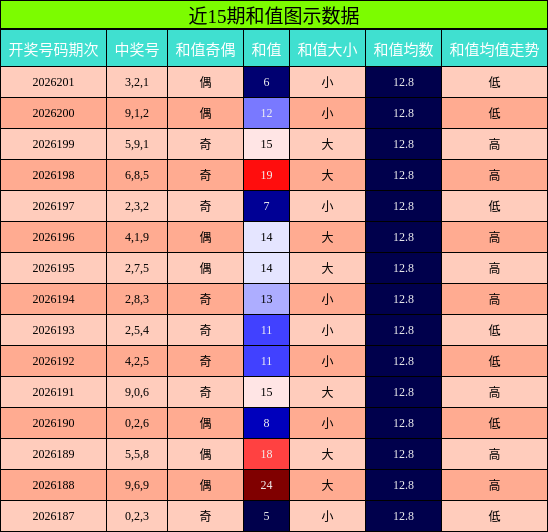Image resolution: width=548 pixels, height=532 pixels.
Task: Click sum value 14 in row 2026196
Action: pos(267,237)
